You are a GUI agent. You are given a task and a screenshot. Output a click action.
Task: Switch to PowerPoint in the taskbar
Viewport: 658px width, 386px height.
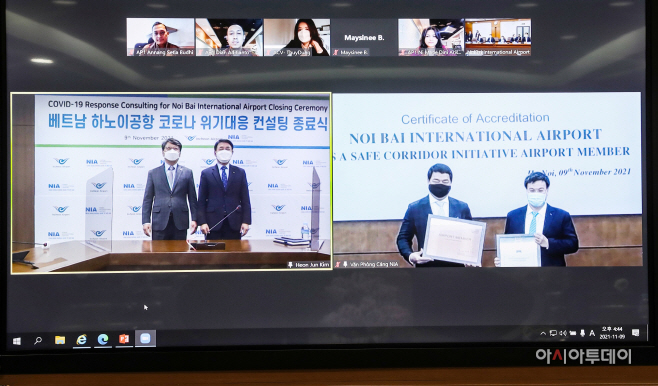[x=124, y=339]
